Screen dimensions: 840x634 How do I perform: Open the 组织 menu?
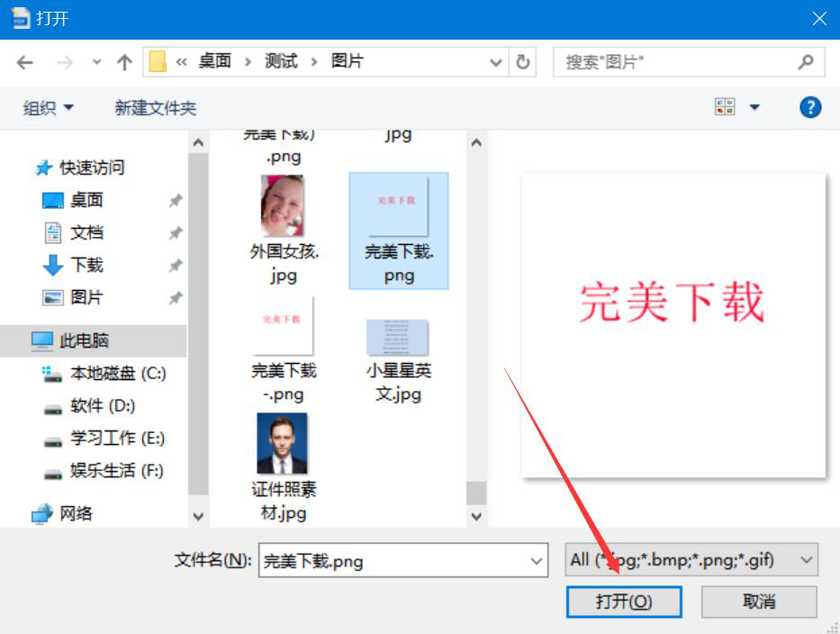pyautogui.click(x=48, y=108)
